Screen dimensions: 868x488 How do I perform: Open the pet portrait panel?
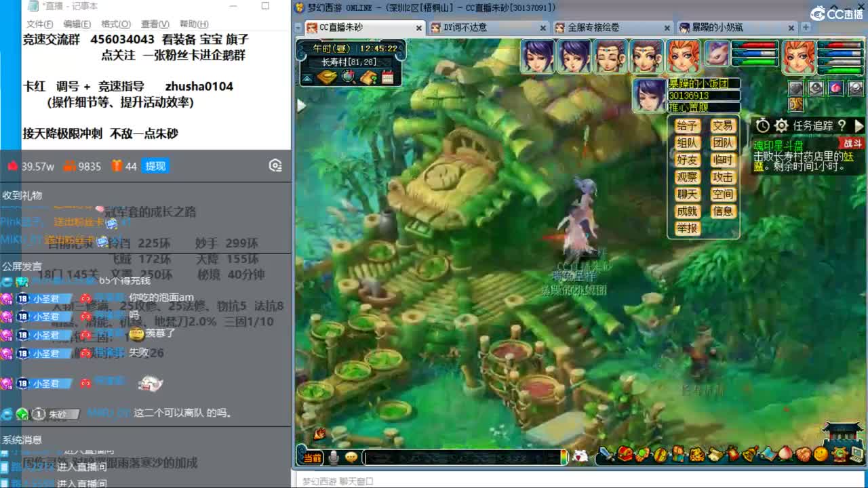click(716, 54)
